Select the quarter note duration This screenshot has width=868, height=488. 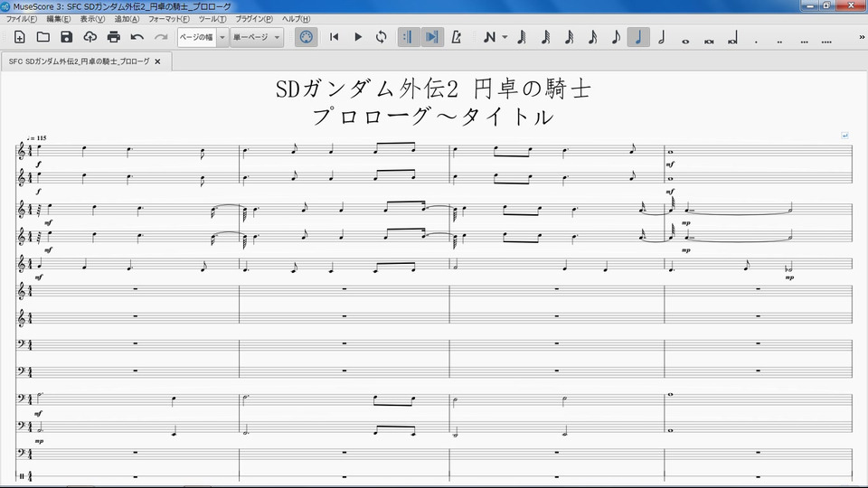[x=638, y=37]
